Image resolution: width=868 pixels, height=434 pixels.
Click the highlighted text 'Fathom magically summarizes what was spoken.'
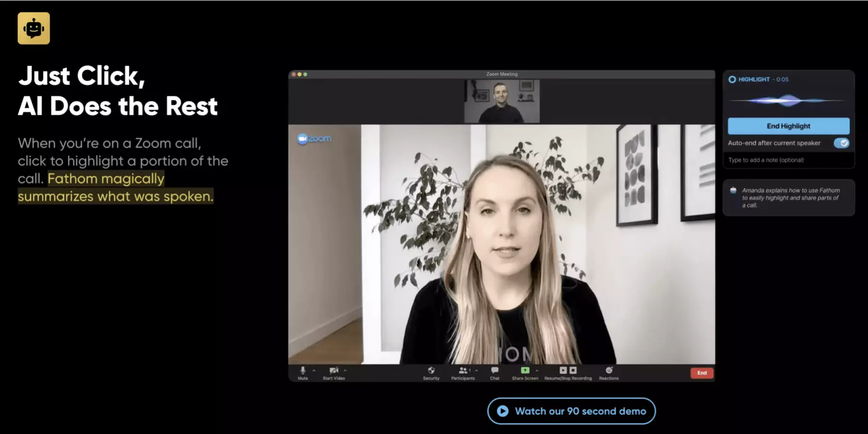click(116, 187)
